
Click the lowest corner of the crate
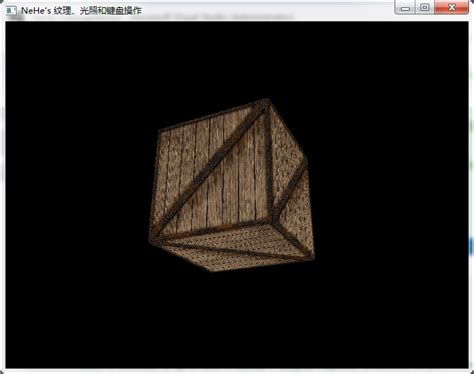(211, 270)
